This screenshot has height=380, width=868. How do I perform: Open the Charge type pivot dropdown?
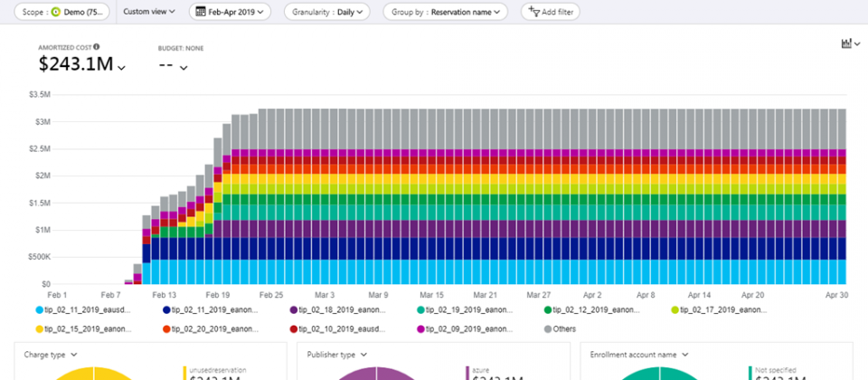[x=51, y=355]
